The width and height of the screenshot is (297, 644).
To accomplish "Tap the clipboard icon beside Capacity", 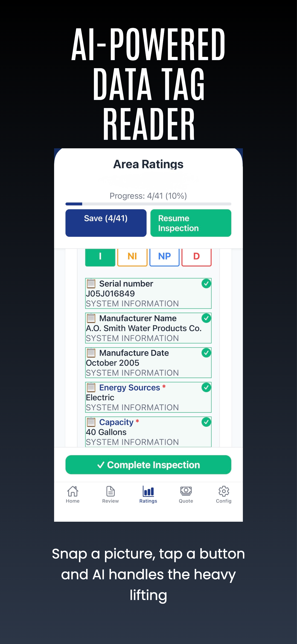I will [x=91, y=422].
